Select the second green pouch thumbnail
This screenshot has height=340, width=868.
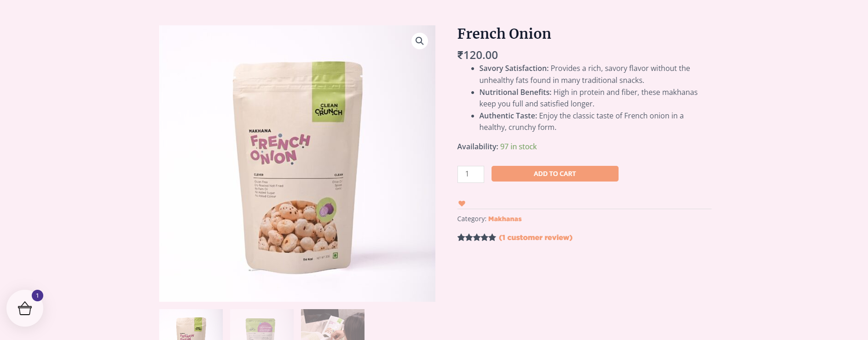[261, 325]
